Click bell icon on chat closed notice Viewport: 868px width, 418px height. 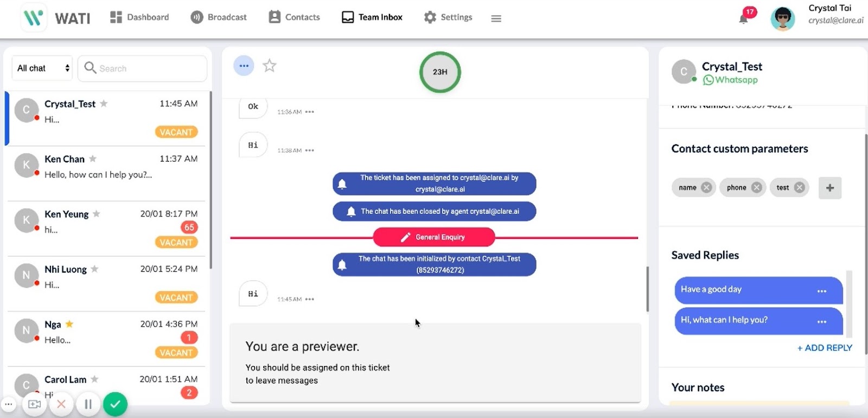pos(351,211)
